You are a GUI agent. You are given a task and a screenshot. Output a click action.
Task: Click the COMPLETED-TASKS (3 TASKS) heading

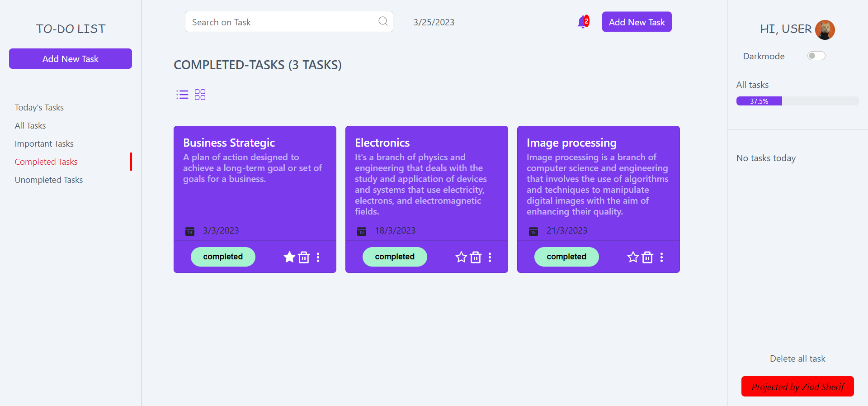coord(258,65)
